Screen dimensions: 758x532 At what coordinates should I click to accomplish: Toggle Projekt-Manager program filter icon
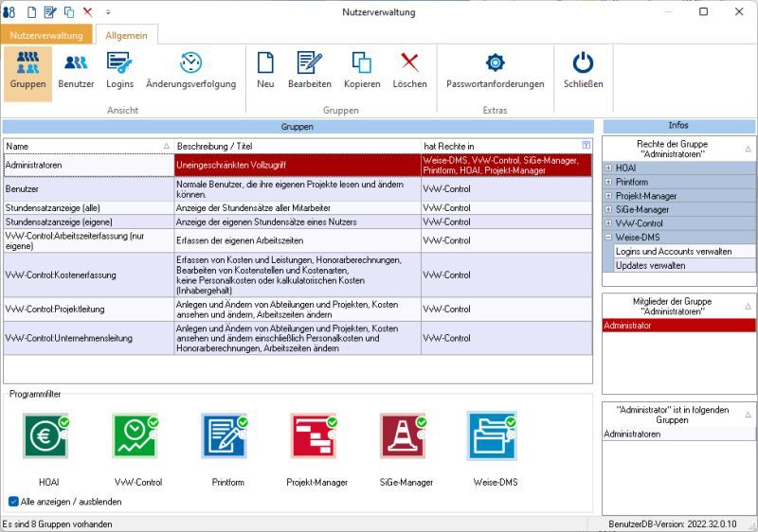point(315,436)
